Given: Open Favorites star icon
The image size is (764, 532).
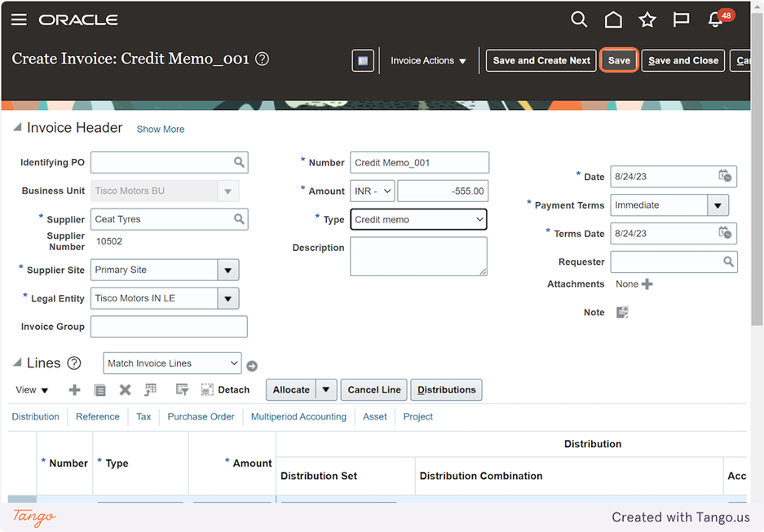Looking at the screenshot, I should coord(647,20).
